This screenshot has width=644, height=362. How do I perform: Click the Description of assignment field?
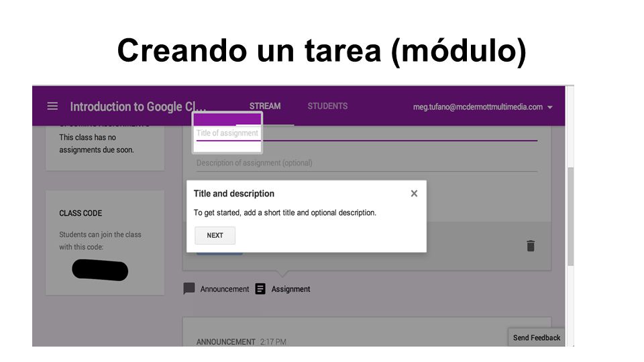(367, 164)
